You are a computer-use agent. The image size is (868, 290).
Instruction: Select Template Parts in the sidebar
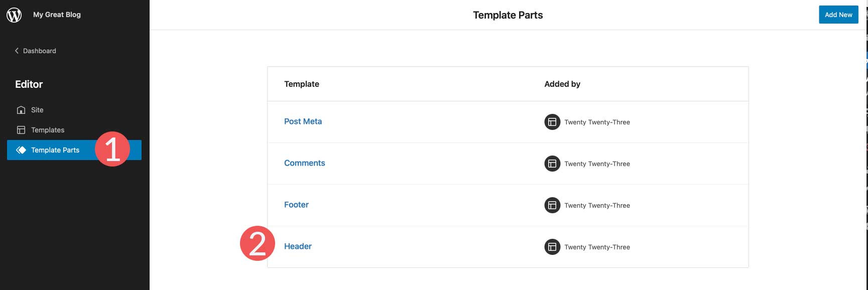click(x=55, y=150)
